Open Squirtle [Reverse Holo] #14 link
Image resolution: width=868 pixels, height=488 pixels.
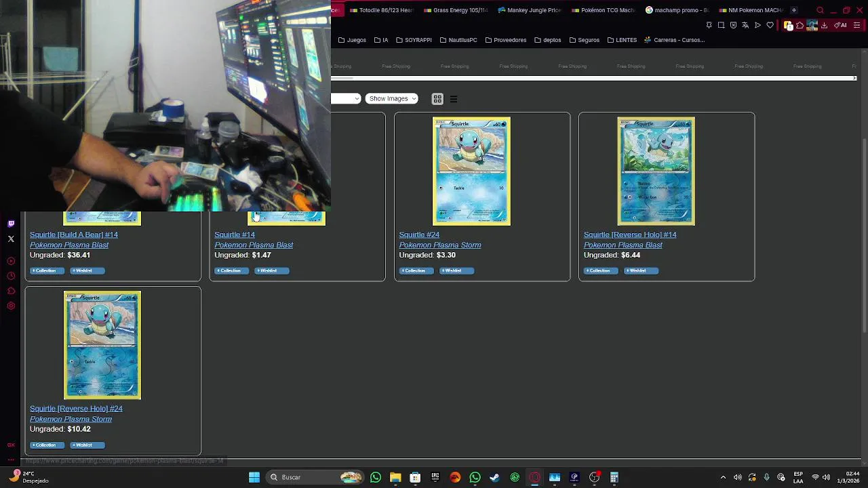[x=630, y=235]
